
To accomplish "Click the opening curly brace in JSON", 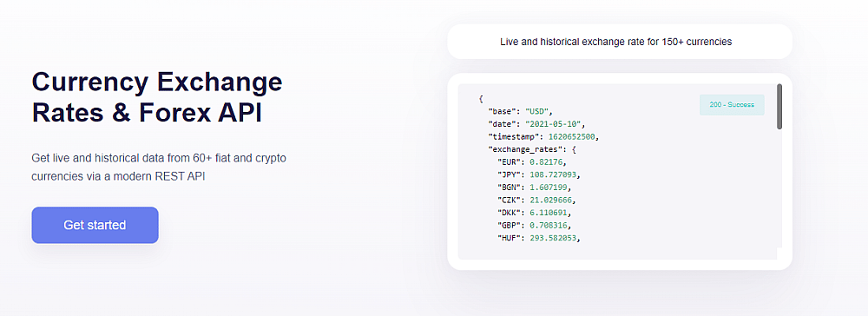I will click(x=481, y=98).
